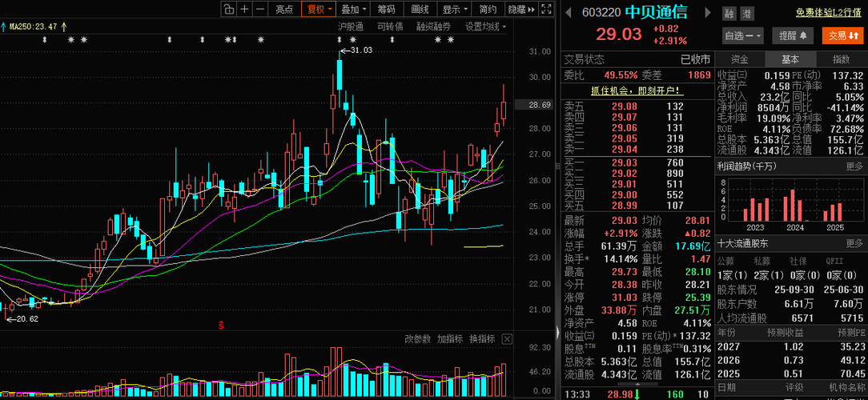Click the 卖五 row at price 29.08
The height and width of the screenshot is (400, 868).
(636, 106)
